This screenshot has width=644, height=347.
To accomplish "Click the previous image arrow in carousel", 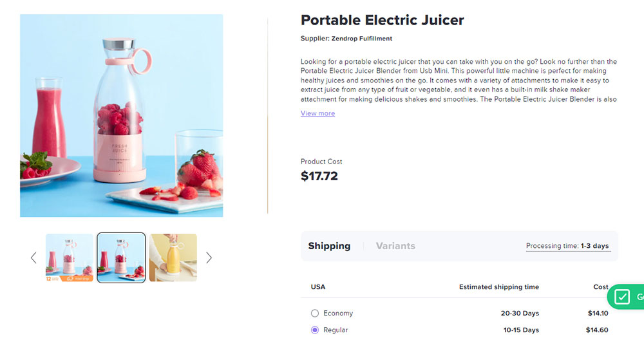I will point(33,258).
